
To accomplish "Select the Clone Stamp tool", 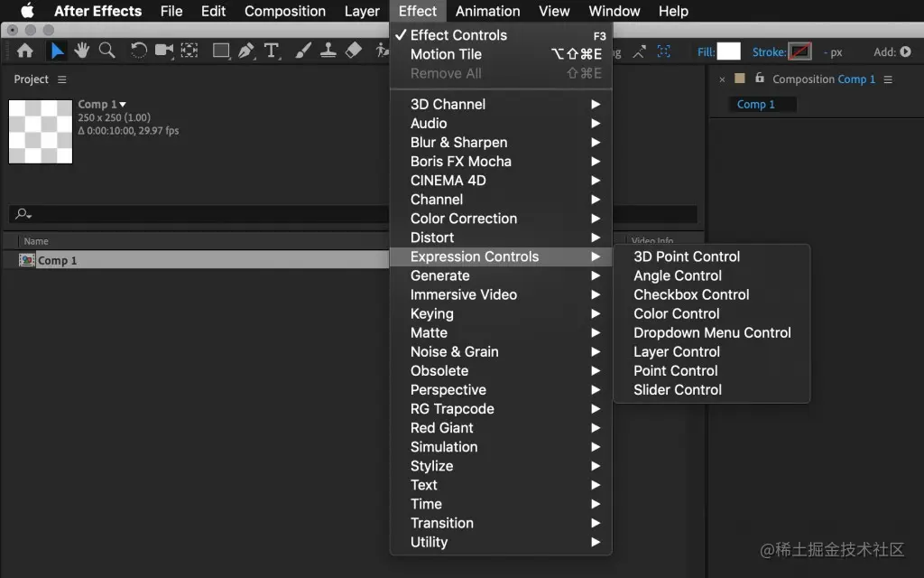I will (328, 51).
